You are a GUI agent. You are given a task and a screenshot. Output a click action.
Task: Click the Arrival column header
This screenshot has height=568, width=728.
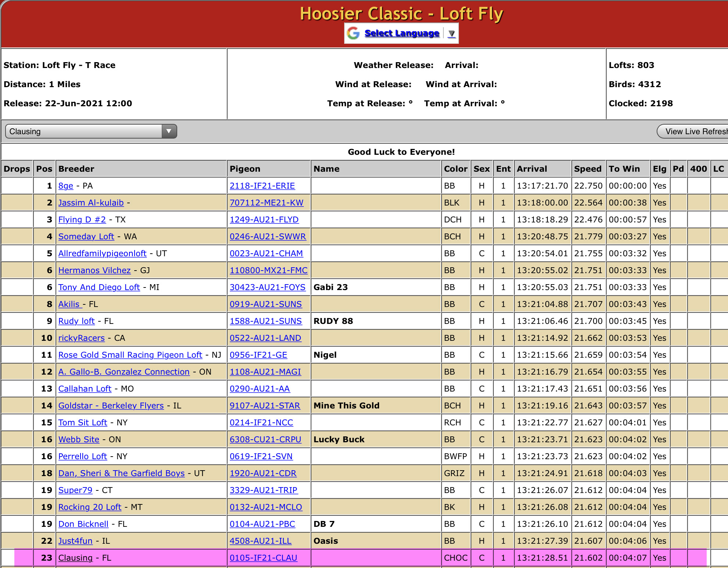(532, 169)
